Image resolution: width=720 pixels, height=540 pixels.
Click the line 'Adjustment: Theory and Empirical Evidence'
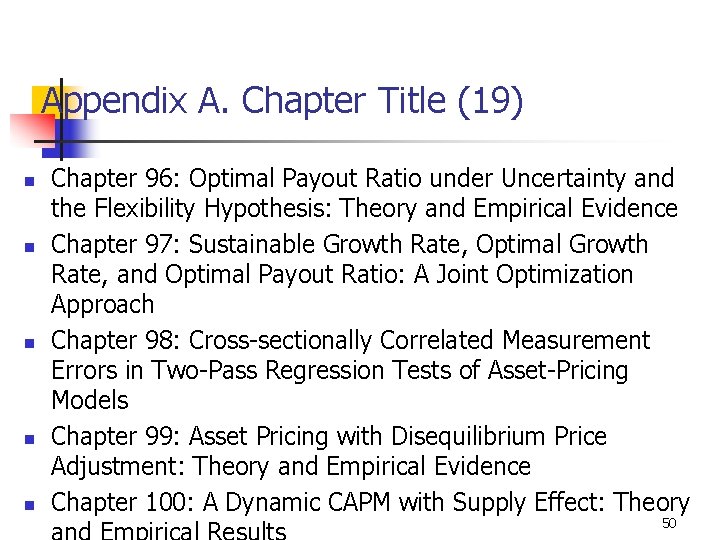[290, 466]
